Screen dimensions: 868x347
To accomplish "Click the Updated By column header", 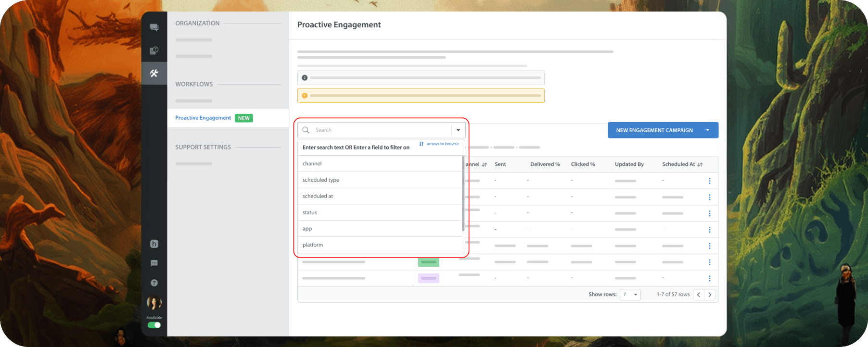I will coord(629,164).
